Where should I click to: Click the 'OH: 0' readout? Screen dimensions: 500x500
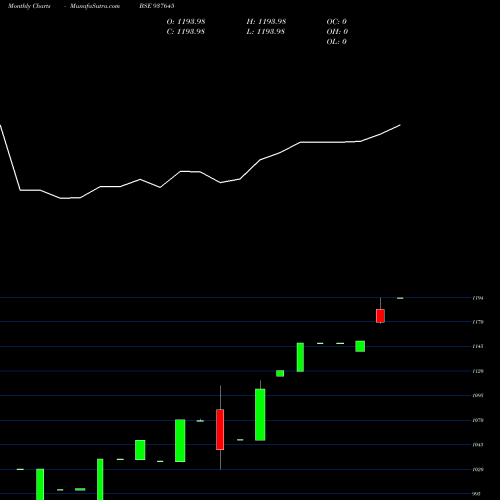point(337,32)
